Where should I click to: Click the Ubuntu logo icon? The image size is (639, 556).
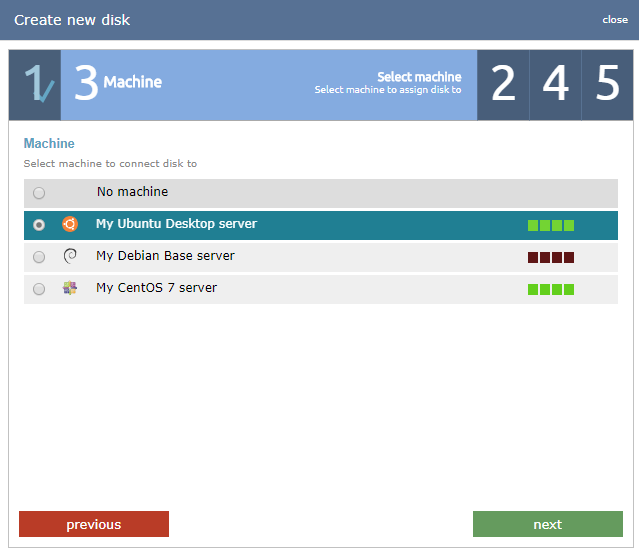[70, 224]
